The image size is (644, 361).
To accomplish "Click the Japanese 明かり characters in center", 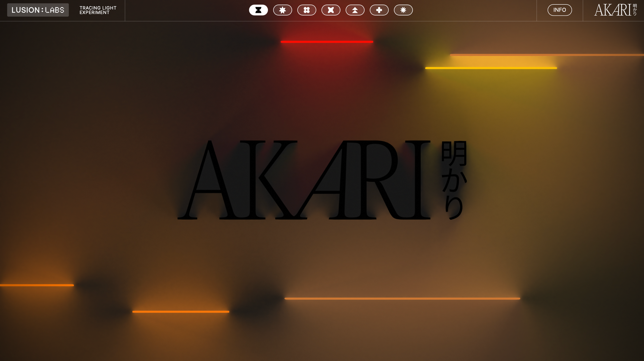I will 454,180.
